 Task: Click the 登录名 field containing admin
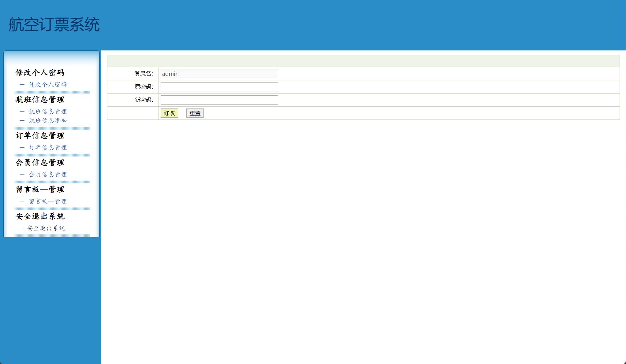click(x=219, y=74)
